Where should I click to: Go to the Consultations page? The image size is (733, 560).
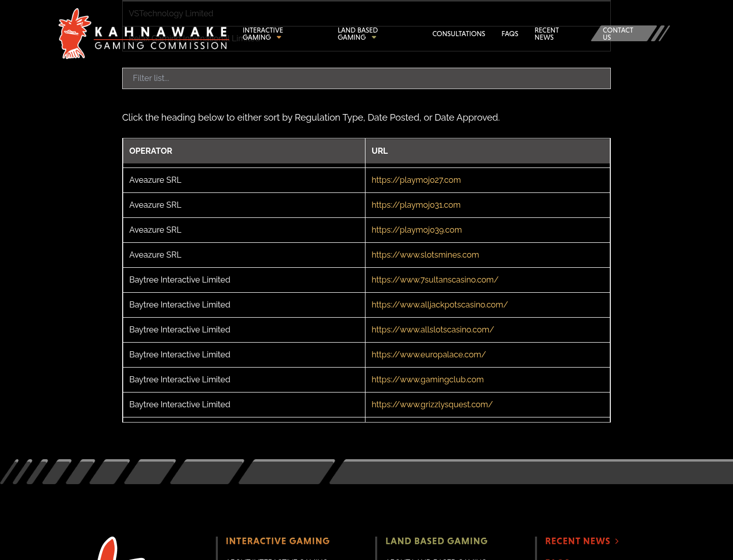(x=459, y=34)
